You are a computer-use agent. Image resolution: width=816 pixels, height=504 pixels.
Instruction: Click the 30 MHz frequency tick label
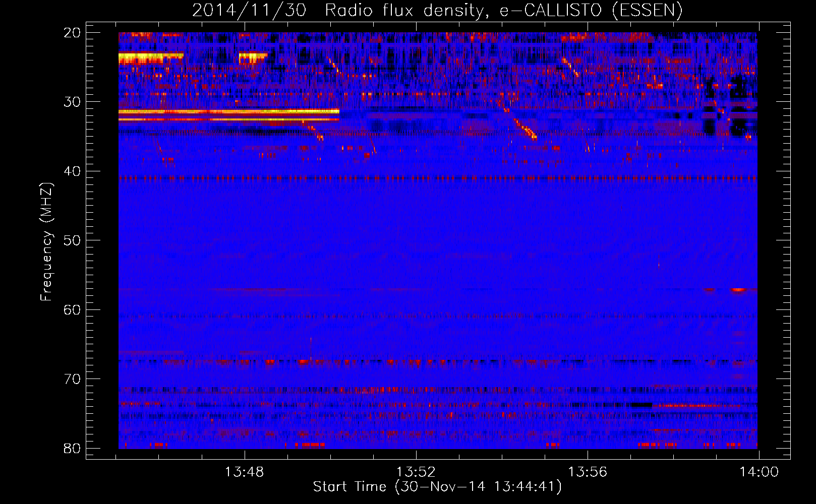(73, 102)
